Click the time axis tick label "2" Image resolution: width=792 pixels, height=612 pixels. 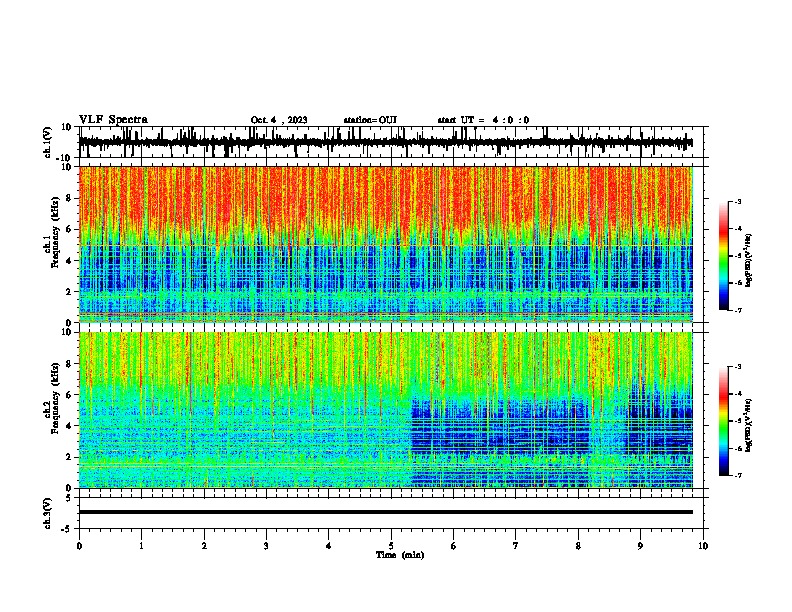pyautogui.click(x=204, y=546)
